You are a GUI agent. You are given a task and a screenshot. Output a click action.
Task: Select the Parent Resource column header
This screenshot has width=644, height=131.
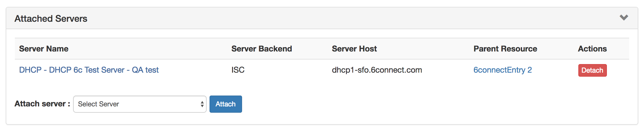[x=505, y=49]
